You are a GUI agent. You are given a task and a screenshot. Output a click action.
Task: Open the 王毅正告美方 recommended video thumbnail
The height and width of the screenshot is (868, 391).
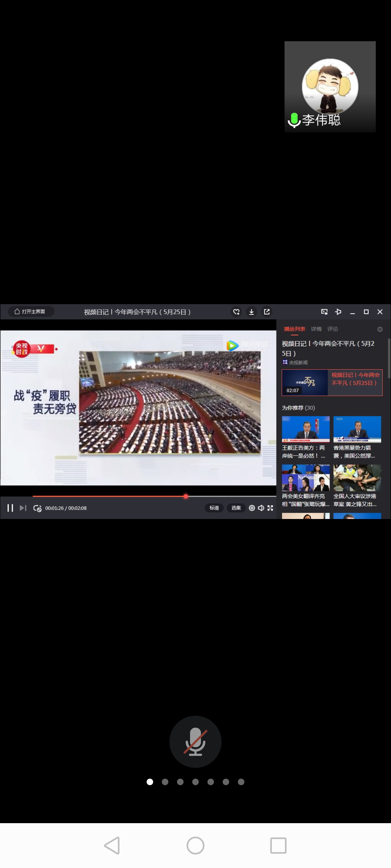point(306,429)
